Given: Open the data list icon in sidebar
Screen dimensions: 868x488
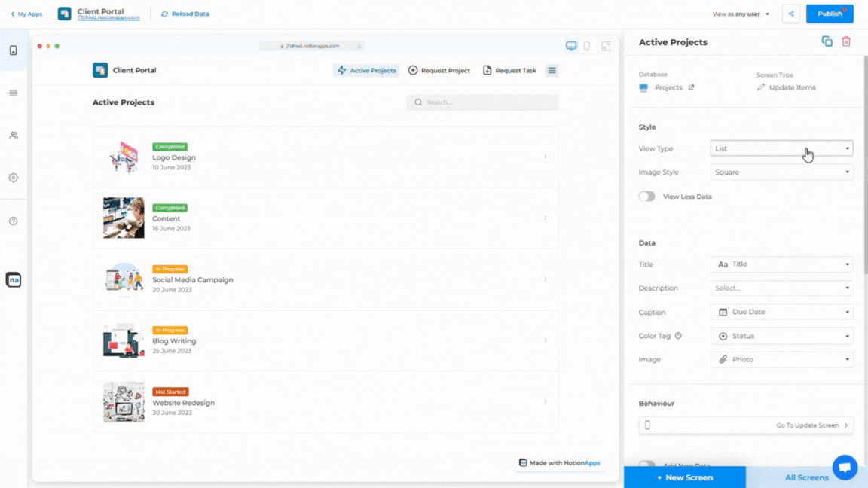Looking at the screenshot, I should click(x=14, y=93).
